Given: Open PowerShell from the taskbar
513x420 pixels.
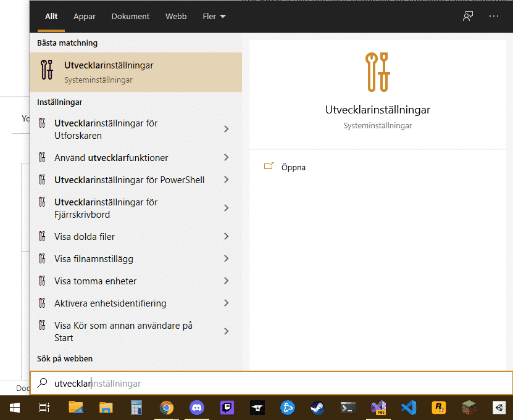Looking at the screenshot, I should point(348,408).
